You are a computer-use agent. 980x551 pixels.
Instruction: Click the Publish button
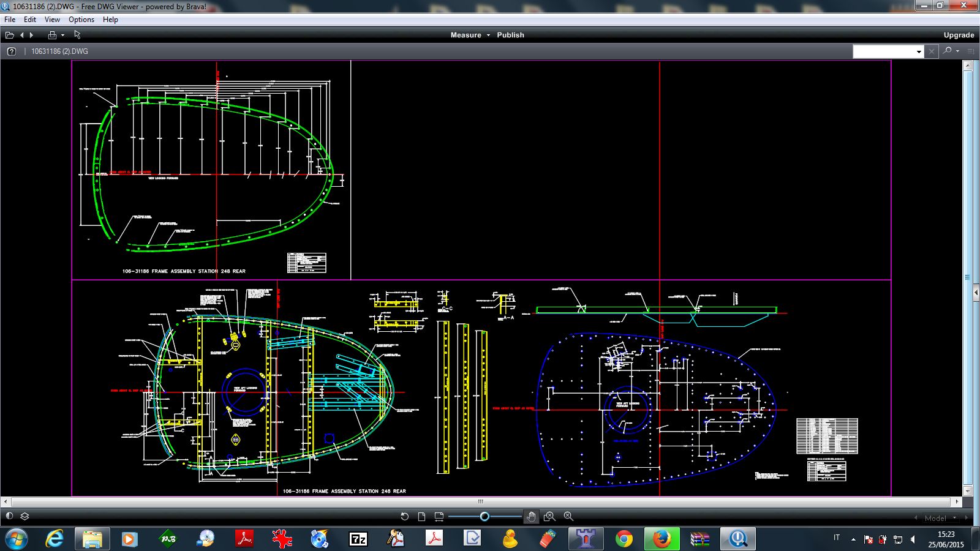click(x=510, y=35)
